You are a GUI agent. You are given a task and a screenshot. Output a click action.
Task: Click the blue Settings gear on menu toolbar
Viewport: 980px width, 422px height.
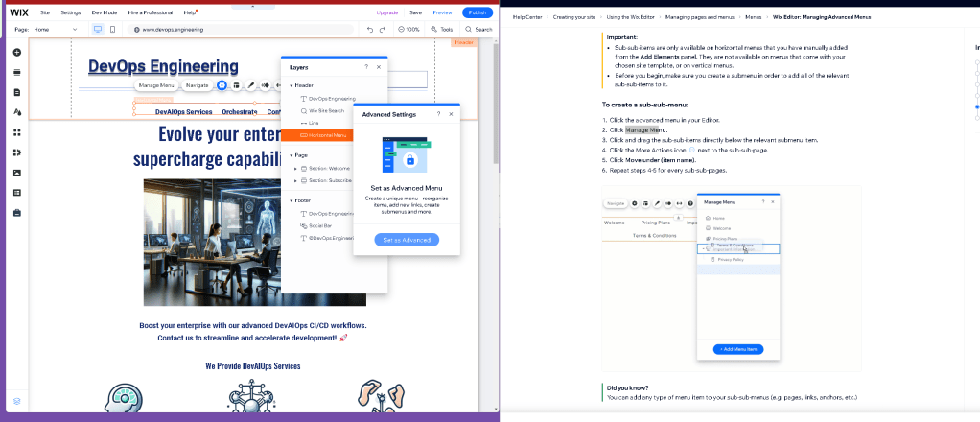tap(222, 85)
